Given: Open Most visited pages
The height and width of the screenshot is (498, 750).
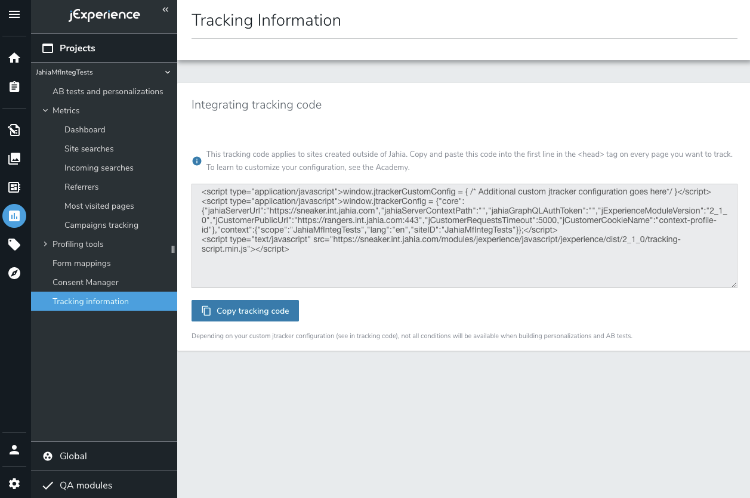Looking at the screenshot, I should [99, 206].
